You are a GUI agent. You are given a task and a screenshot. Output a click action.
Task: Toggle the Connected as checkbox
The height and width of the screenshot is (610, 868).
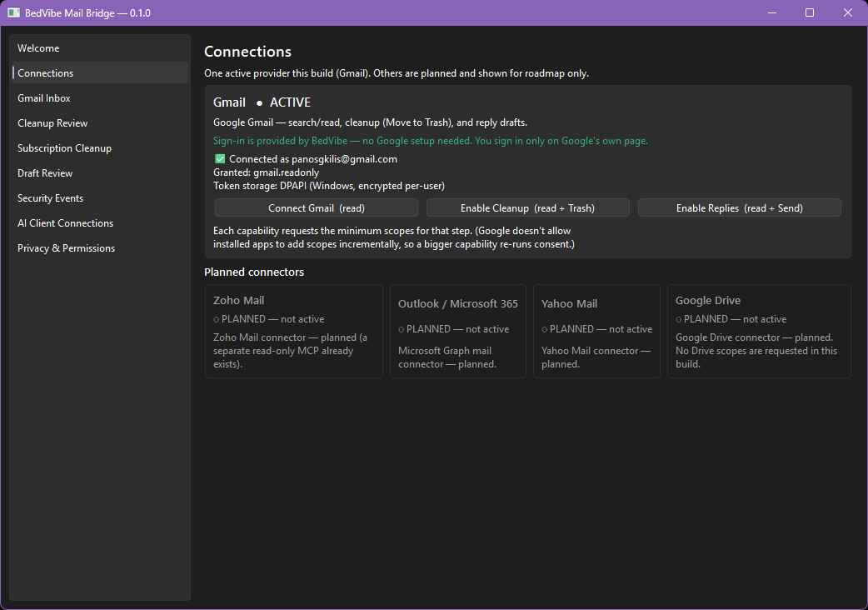click(x=220, y=159)
